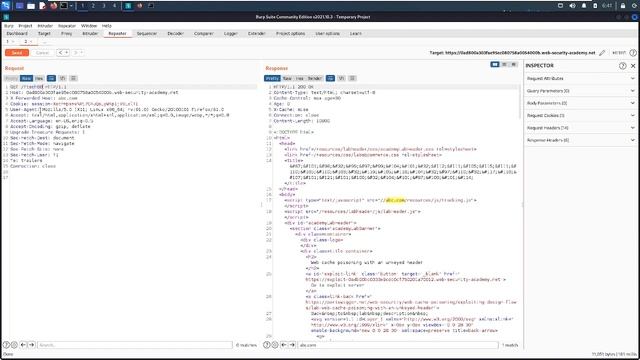Open the Project menu
Viewport: 640px width, 360px height.
[x=25, y=26]
